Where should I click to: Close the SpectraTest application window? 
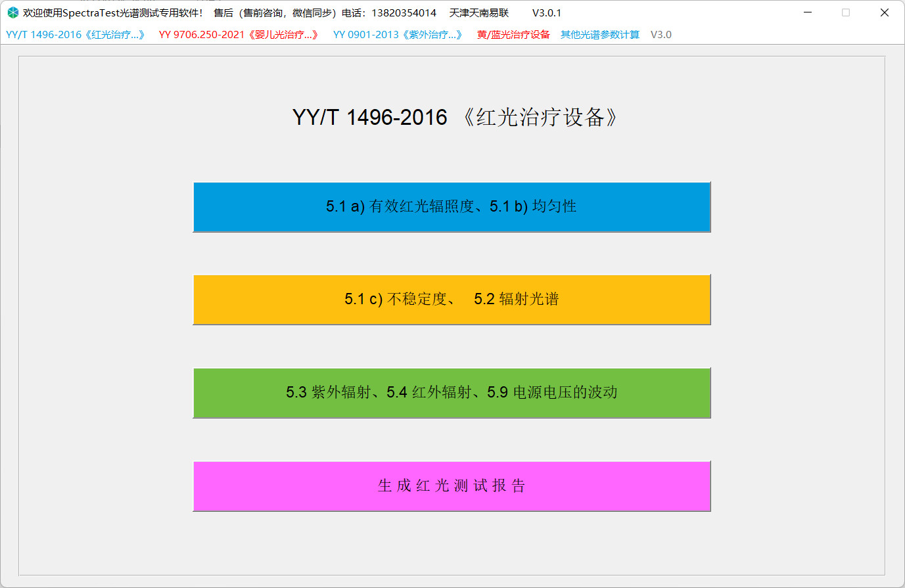(x=884, y=12)
